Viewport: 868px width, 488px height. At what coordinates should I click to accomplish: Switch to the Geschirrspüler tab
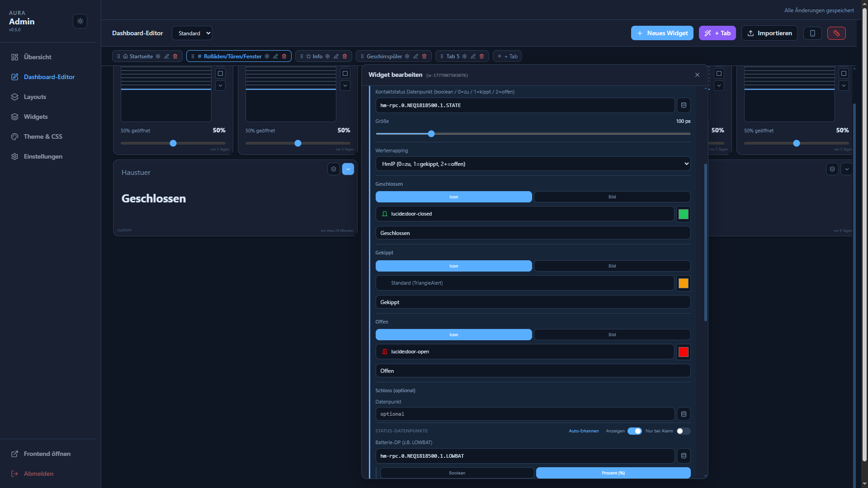(385, 56)
